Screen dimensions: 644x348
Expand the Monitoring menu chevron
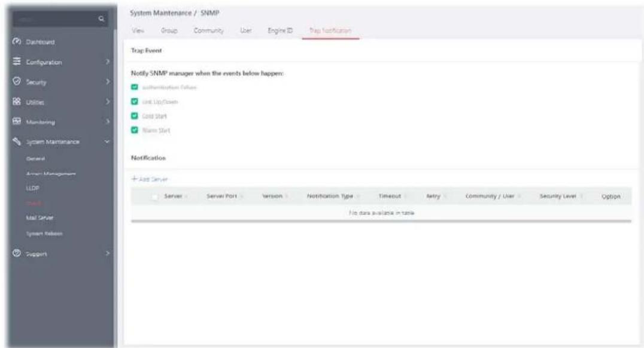(108, 121)
